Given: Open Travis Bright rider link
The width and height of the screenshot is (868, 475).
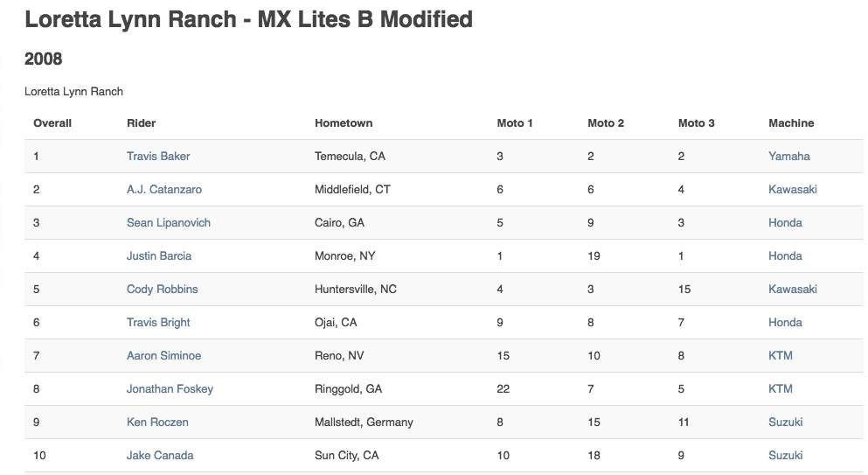Looking at the screenshot, I should coord(157,323).
